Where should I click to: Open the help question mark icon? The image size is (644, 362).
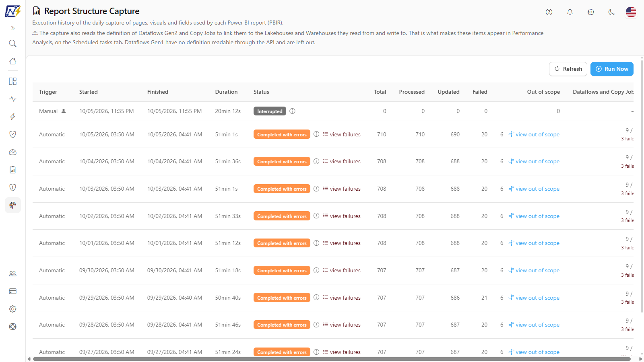pos(549,12)
